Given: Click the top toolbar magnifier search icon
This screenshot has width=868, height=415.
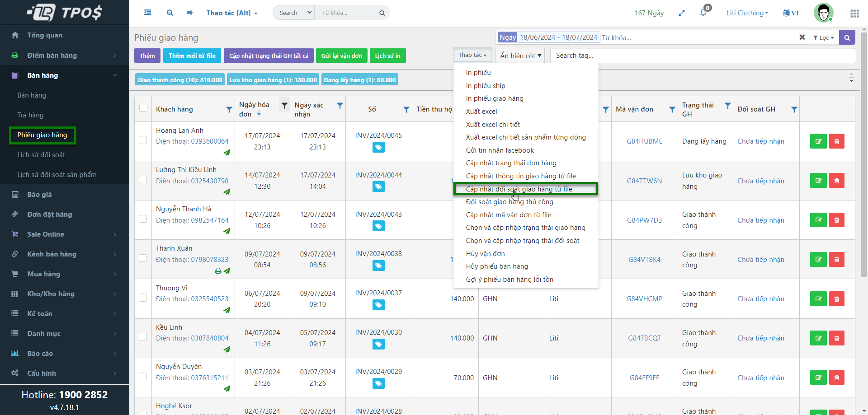Looking at the screenshot, I should click(170, 13).
